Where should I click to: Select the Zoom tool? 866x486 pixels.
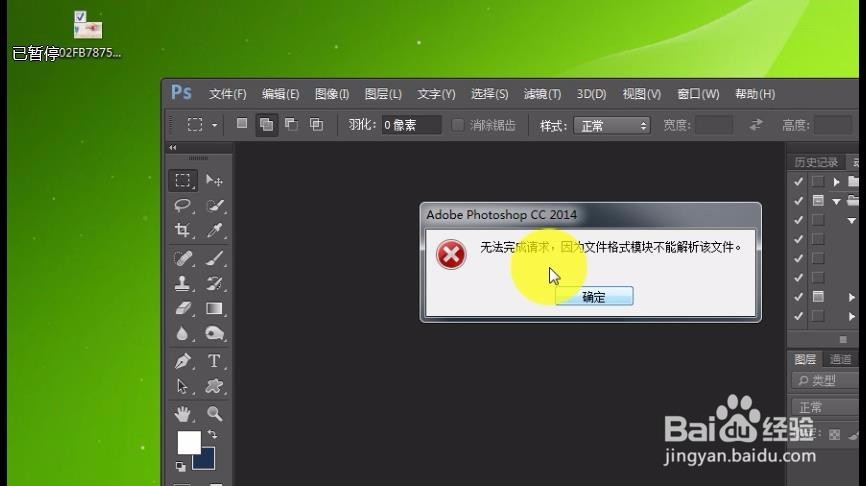click(x=214, y=413)
